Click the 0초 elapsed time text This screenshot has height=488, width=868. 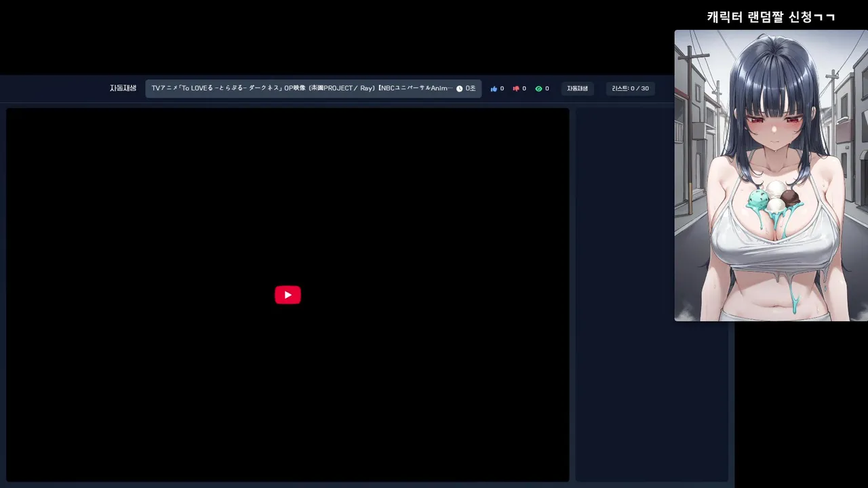pyautogui.click(x=471, y=89)
